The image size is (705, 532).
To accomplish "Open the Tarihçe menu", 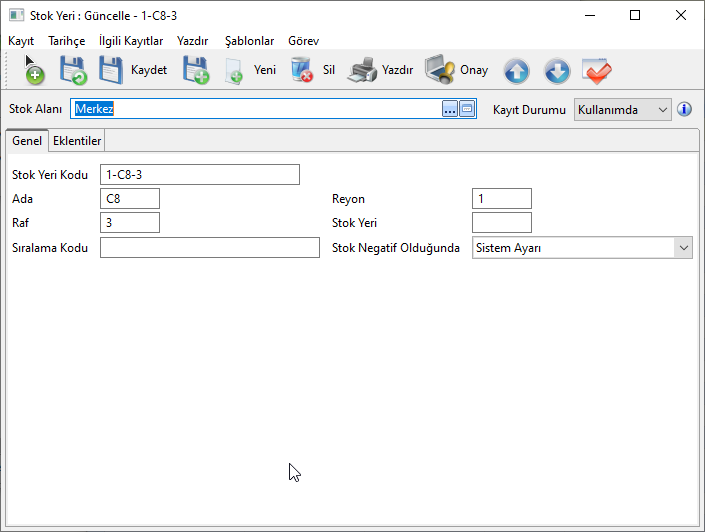I will point(66,41).
